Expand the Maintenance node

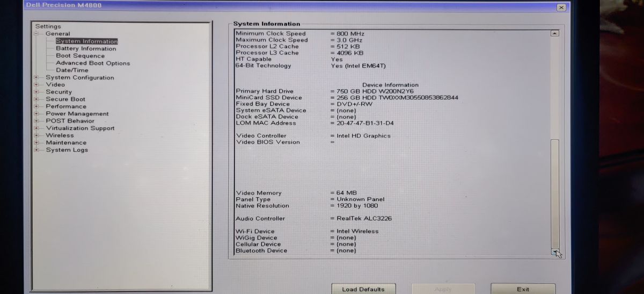pos(36,143)
